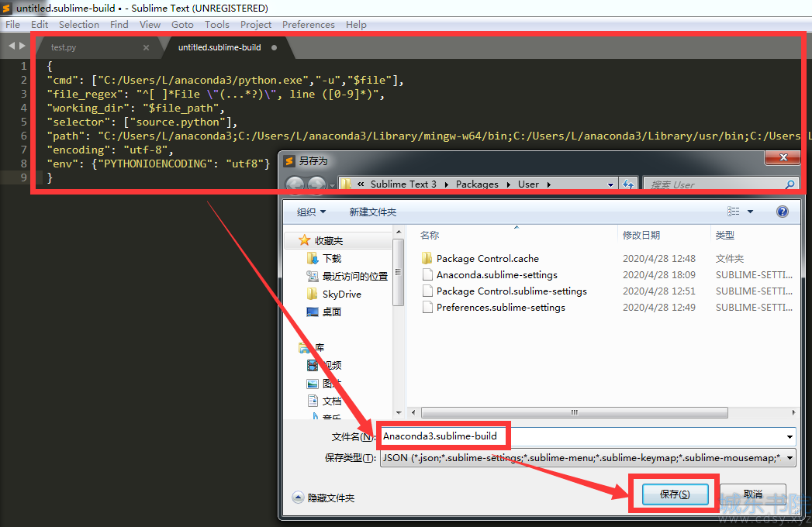Select the 文档 documents library
Image resolution: width=812 pixels, height=527 pixels.
click(x=324, y=401)
